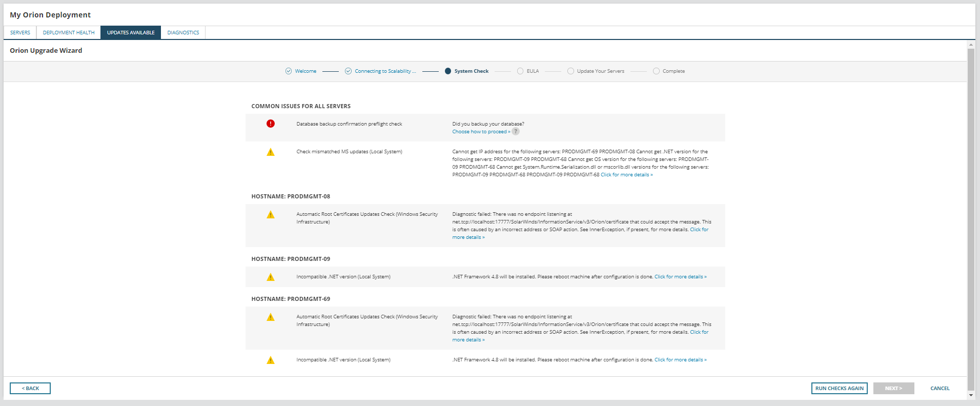The height and width of the screenshot is (406, 980).
Task: Click the Back button
Action: 30,388
